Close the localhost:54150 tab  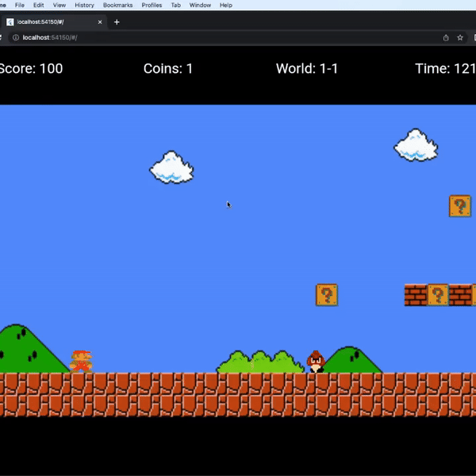click(99, 21)
